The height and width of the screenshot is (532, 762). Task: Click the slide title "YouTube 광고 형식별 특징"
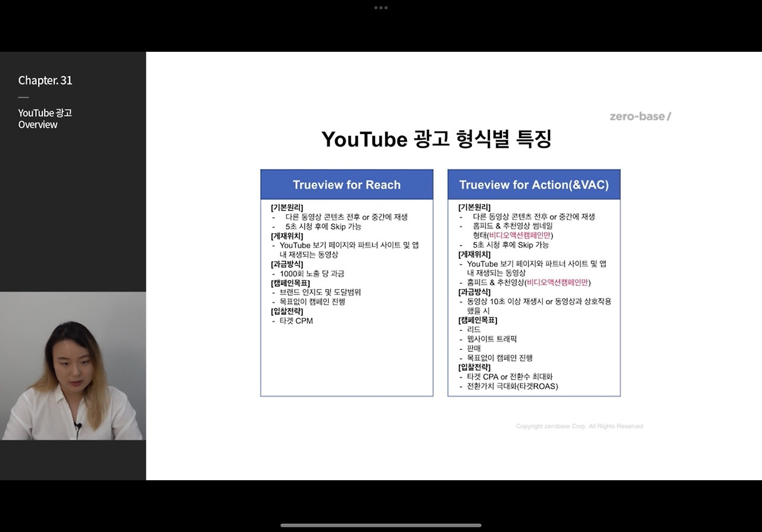click(x=436, y=139)
